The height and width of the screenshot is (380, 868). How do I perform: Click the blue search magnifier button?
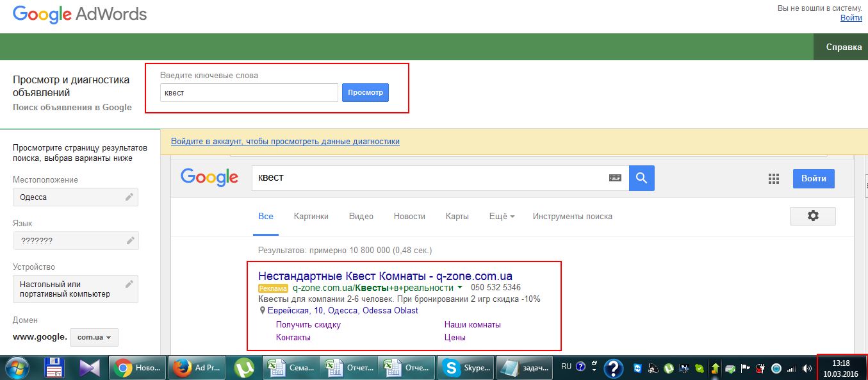pyautogui.click(x=641, y=178)
